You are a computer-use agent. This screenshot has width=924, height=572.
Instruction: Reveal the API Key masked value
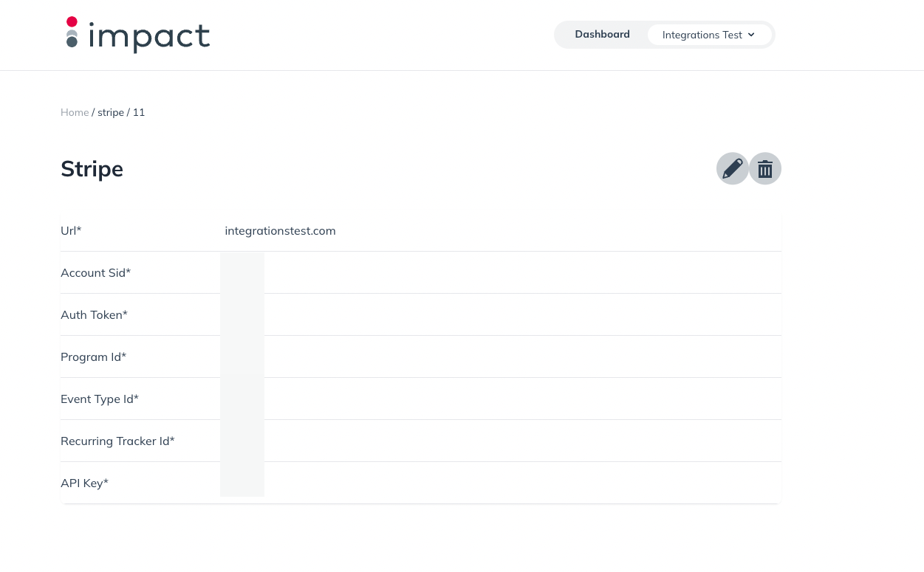(242, 483)
